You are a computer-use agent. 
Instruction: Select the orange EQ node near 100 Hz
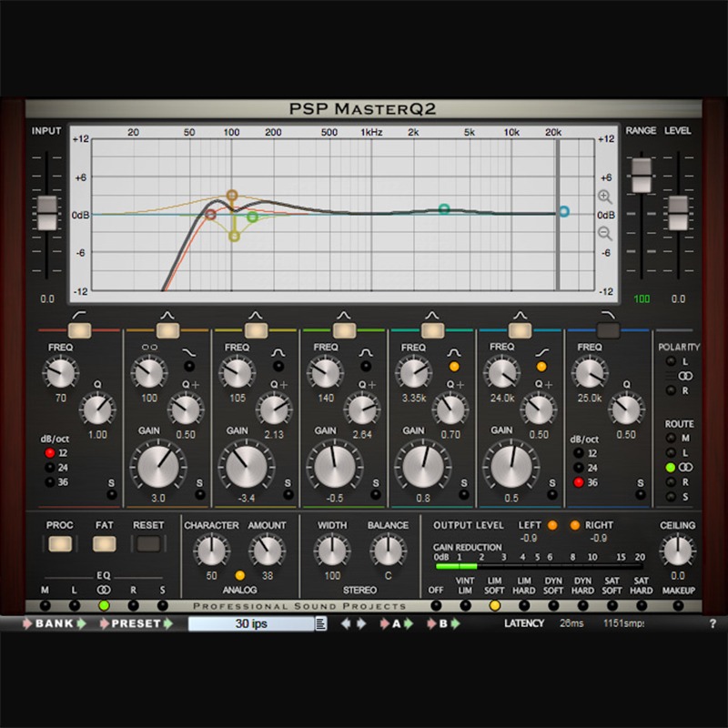(232, 195)
